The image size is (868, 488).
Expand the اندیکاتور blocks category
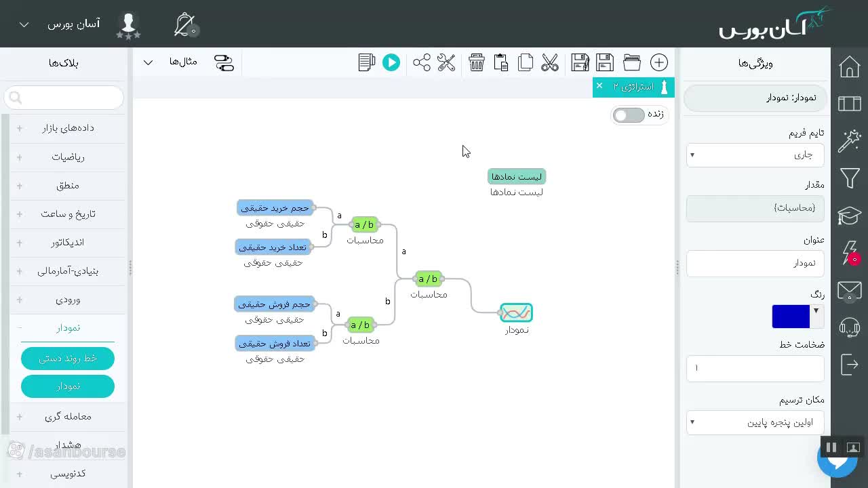(68, 243)
